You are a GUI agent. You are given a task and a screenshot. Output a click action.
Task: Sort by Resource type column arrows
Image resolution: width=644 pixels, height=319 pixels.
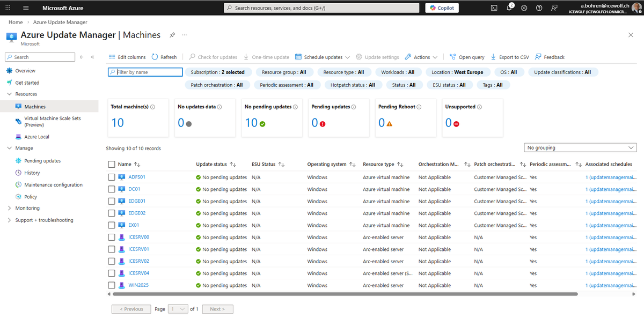click(x=400, y=165)
